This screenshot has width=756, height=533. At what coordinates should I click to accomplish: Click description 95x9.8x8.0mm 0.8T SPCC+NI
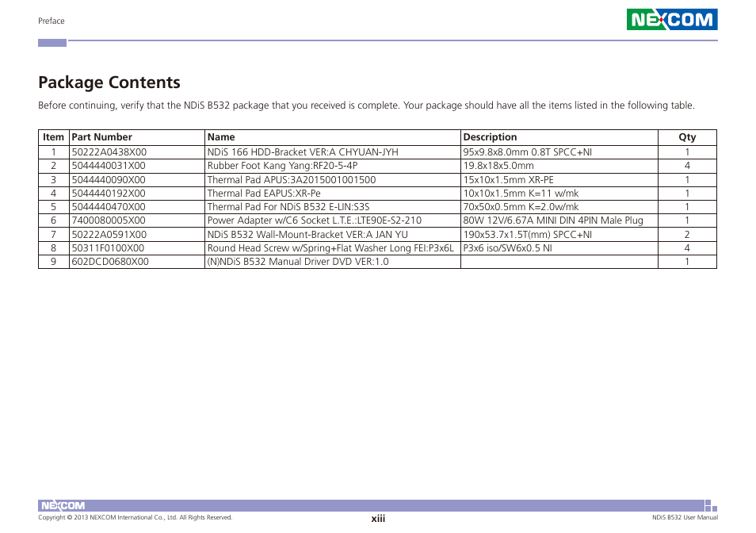point(528,152)
